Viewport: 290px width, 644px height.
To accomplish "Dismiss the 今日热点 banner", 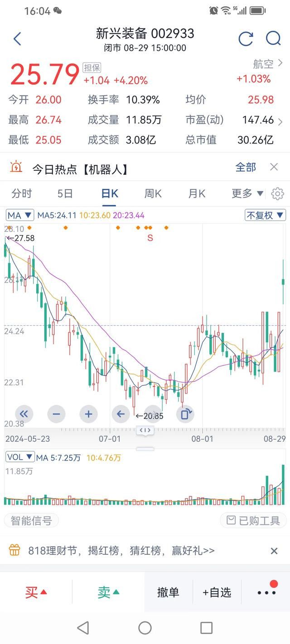I will click(274, 167).
